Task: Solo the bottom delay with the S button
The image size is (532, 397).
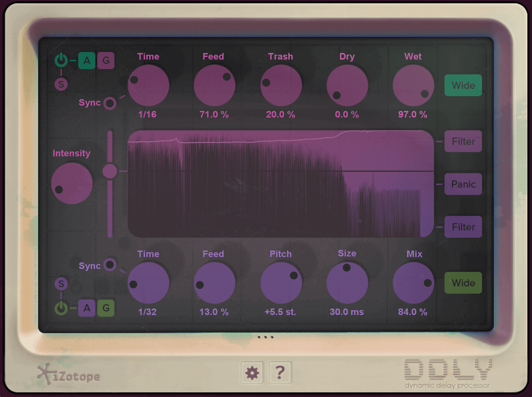Action: point(61,284)
